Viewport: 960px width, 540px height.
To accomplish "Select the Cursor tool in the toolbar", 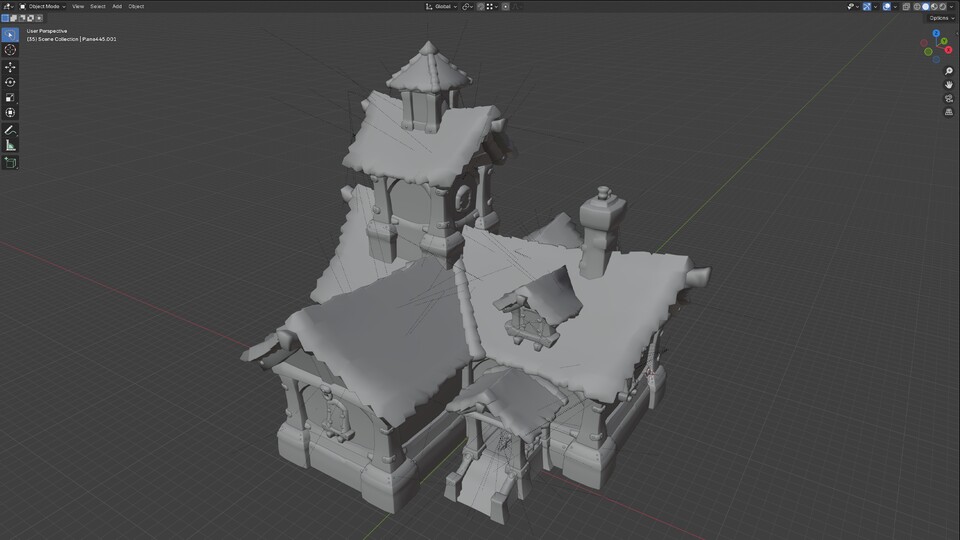I will pos(11,50).
